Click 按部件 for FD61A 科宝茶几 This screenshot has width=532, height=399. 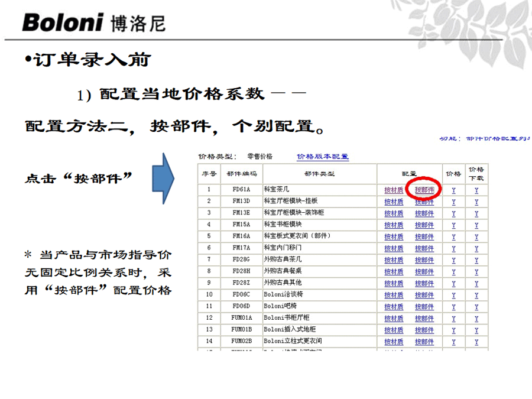pyautogui.click(x=424, y=190)
